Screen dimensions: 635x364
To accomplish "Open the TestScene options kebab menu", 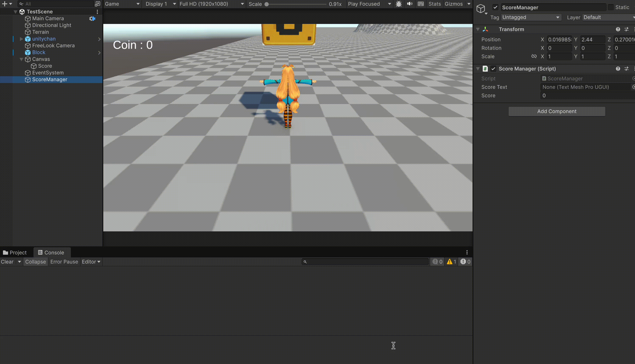I will pyautogui.click(x=97, y=12).
